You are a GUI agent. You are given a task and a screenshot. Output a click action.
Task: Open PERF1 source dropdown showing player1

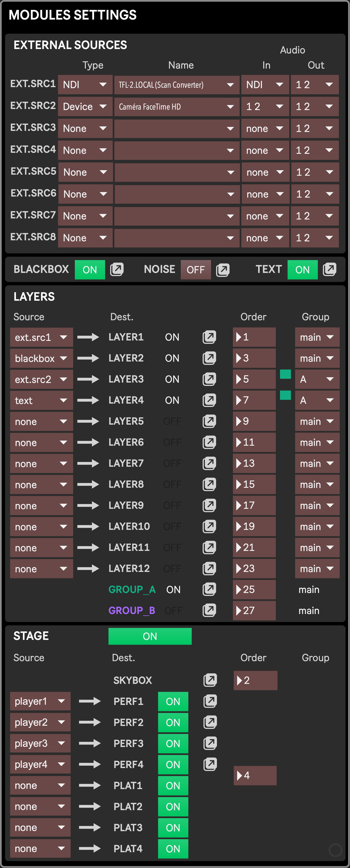coord(40,702)
